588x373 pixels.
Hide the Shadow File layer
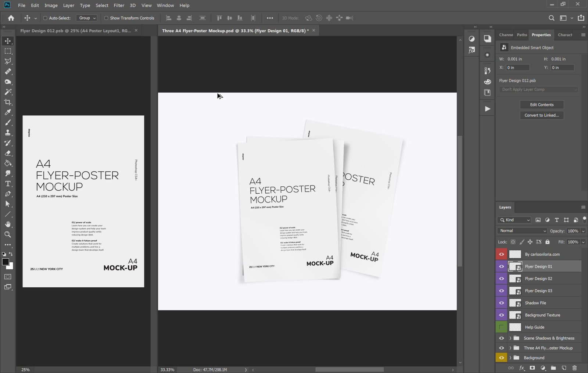[x=501, y=303]
